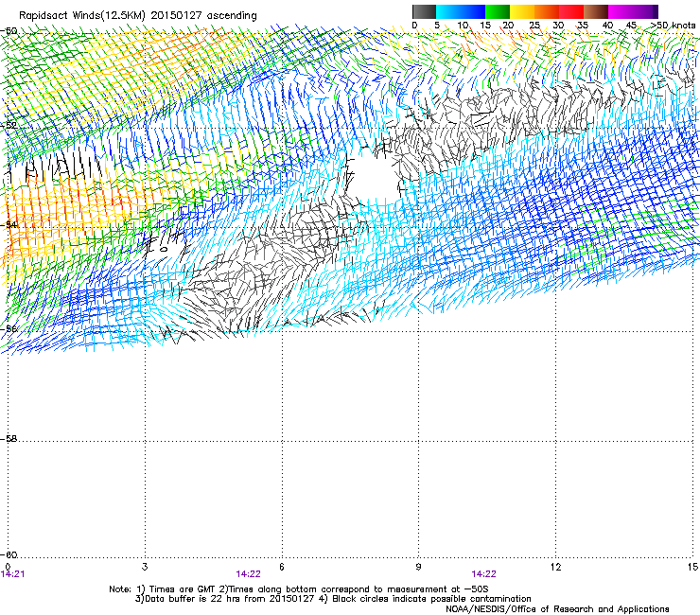Click the '-50' latitude axis label
This screenshot has width=700, height=615.
(9, 31)
